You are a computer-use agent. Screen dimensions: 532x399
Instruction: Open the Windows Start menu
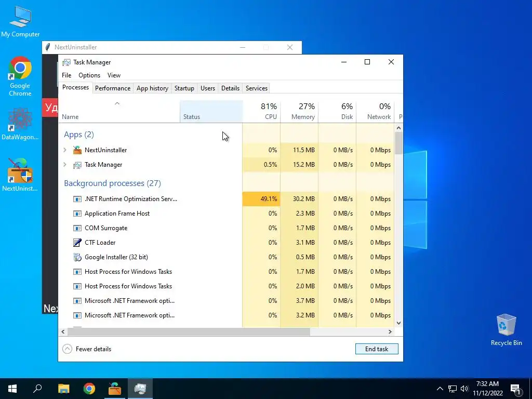click(x=12, y=389)
